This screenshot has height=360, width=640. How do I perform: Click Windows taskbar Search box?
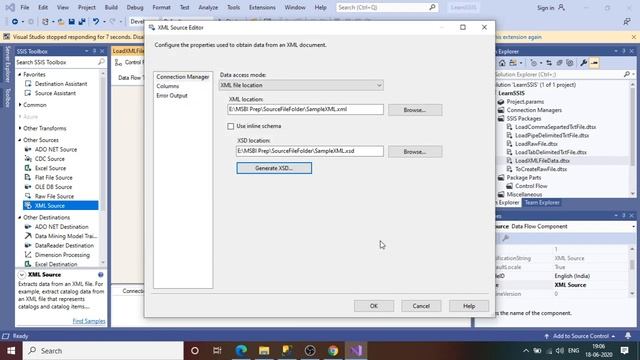coord(103,351)
